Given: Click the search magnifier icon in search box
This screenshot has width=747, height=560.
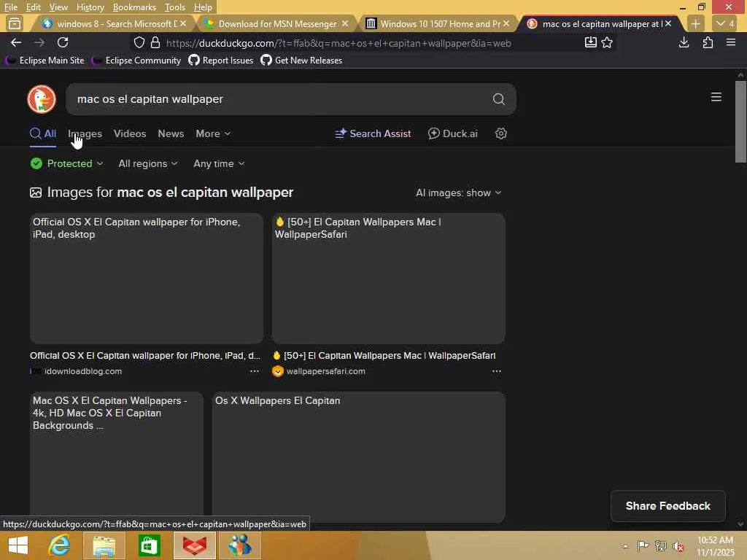Looking at the screenshot, I should click(x=498, y=99).
